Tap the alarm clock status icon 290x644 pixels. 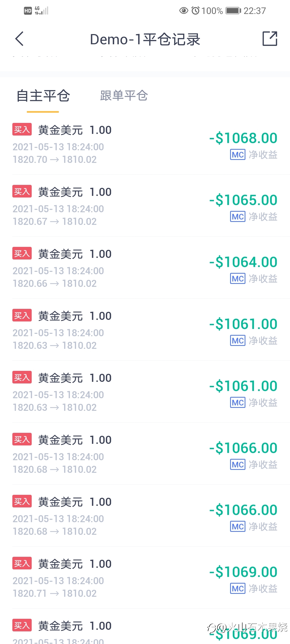[195, 11]
